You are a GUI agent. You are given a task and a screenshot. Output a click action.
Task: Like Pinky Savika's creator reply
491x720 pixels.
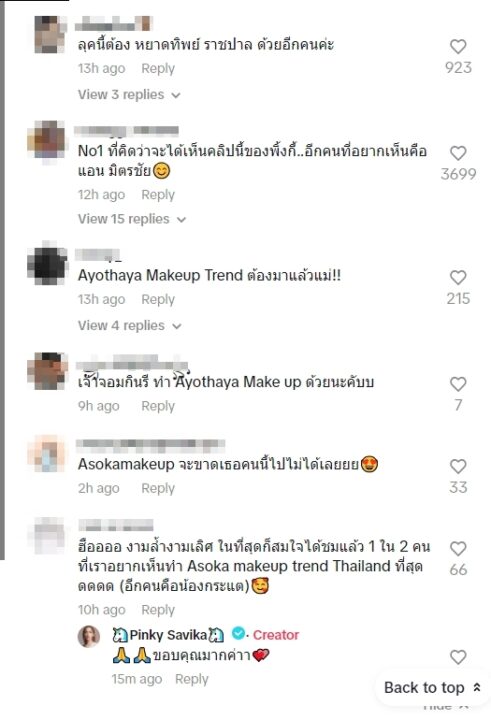point(458,657)
